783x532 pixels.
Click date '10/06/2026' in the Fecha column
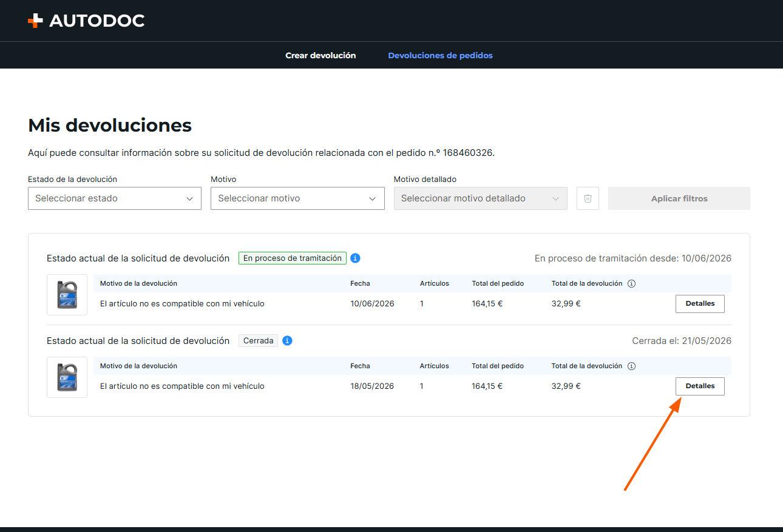(372, 304)
